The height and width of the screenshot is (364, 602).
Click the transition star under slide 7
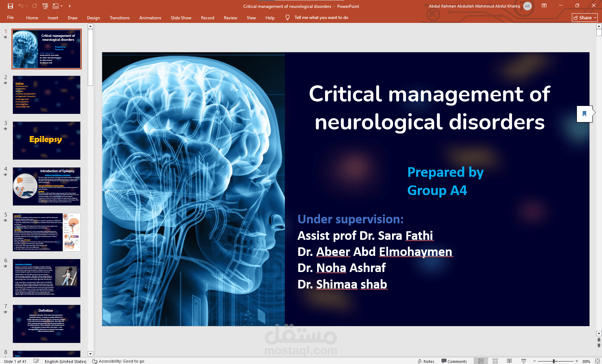coord(5,312)
